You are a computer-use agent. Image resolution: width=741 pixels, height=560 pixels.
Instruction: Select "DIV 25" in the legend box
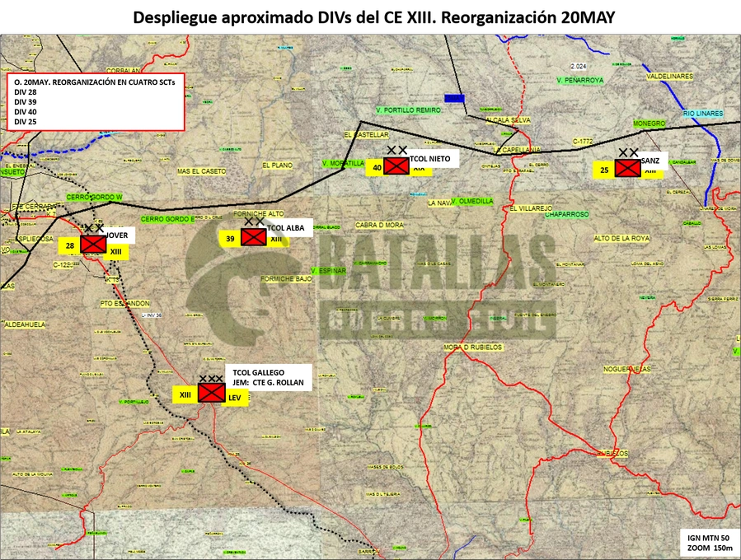26,122
